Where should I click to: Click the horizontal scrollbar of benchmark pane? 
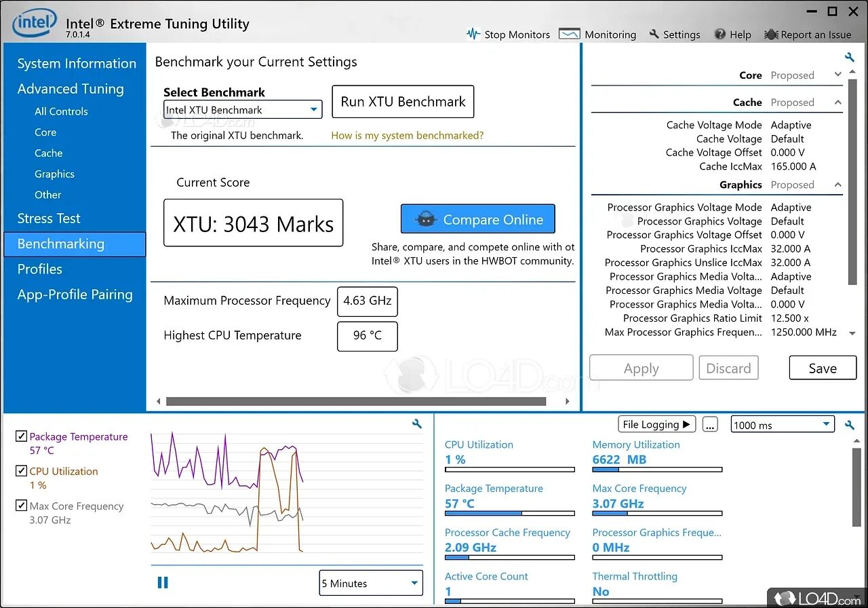356,402
